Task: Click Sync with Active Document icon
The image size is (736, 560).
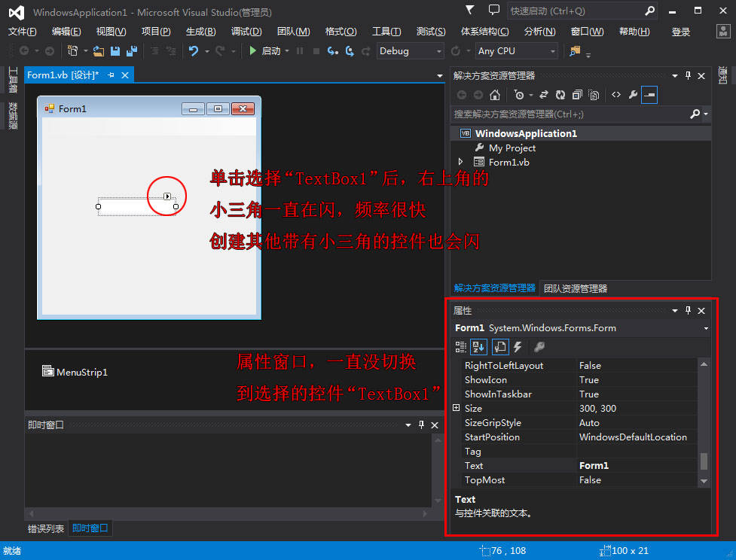Action: (x=544, y=95)
